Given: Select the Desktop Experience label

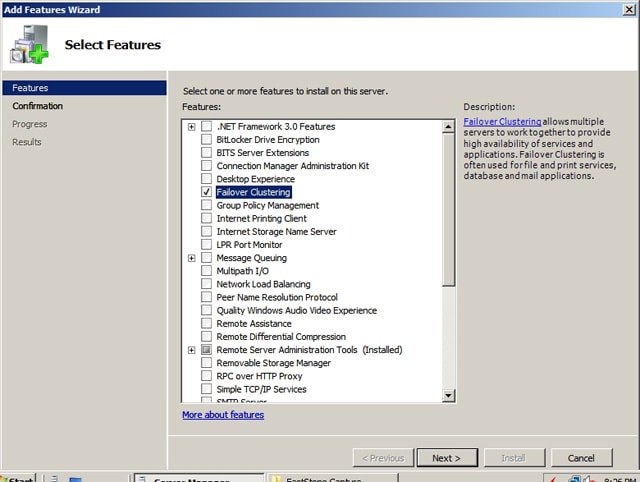Looking at the screenshot, I should [x=256, y=179].
